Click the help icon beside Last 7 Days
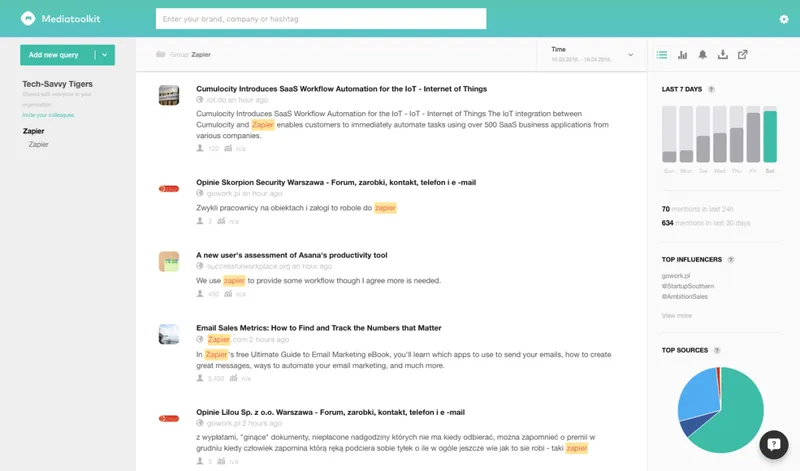 [x=711, y=89]
